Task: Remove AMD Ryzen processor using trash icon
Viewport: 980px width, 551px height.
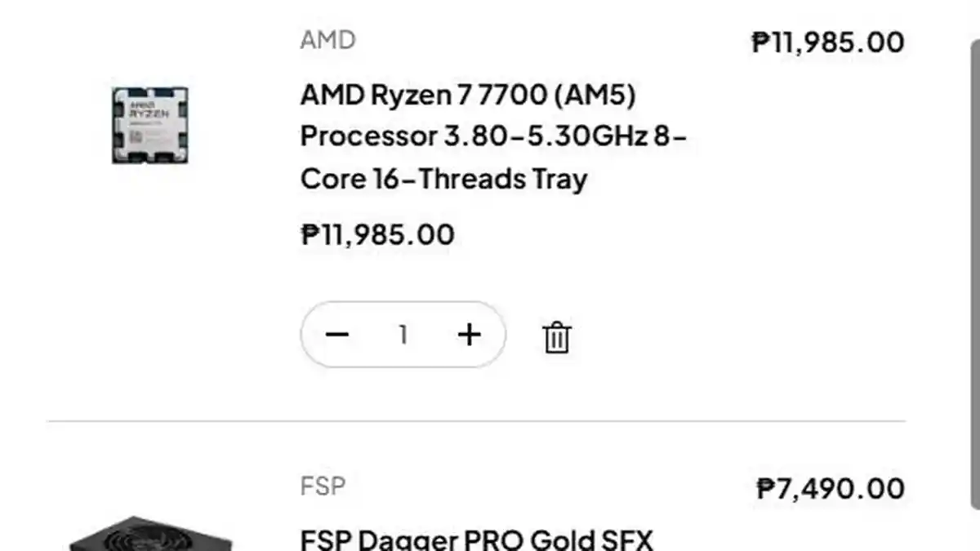Action: [557, 336]
